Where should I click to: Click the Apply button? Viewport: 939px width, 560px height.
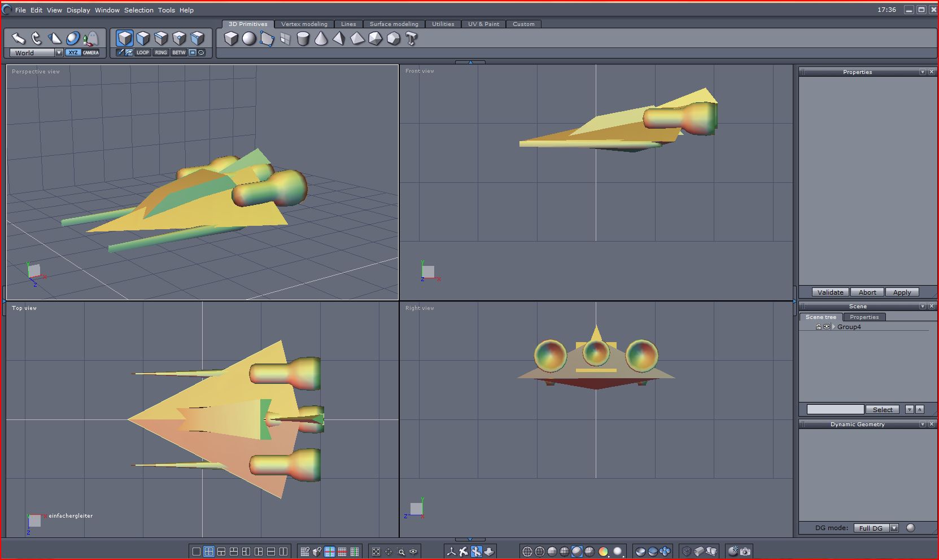902,292
